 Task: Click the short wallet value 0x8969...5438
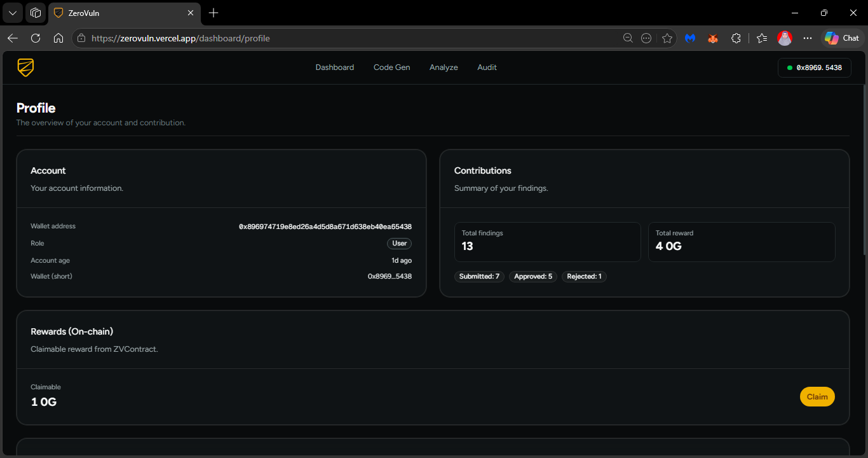[x=390, y=277]
